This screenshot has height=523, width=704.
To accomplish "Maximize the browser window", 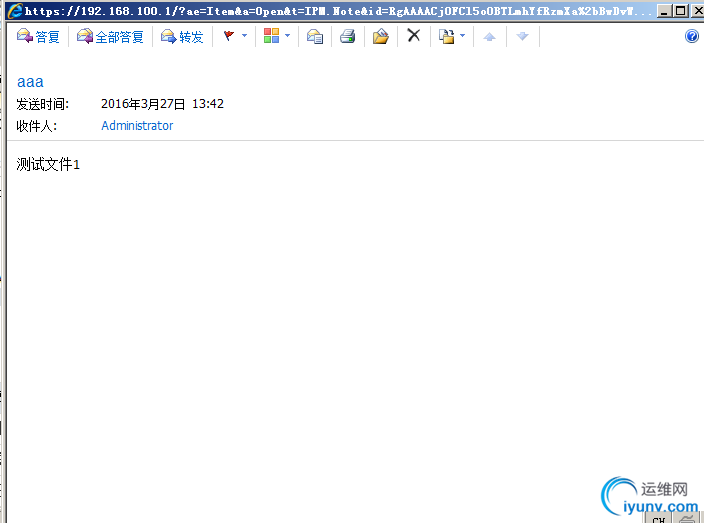I will tap(681, 11).
